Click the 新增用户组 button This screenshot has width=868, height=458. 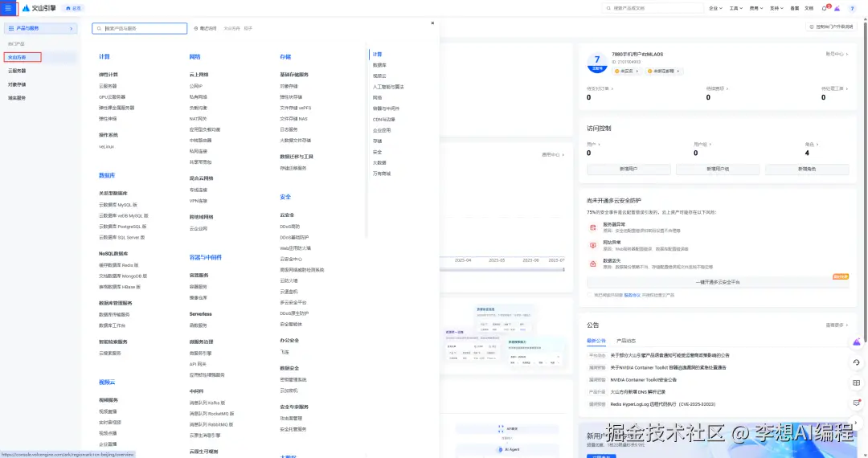coord(718,170)
